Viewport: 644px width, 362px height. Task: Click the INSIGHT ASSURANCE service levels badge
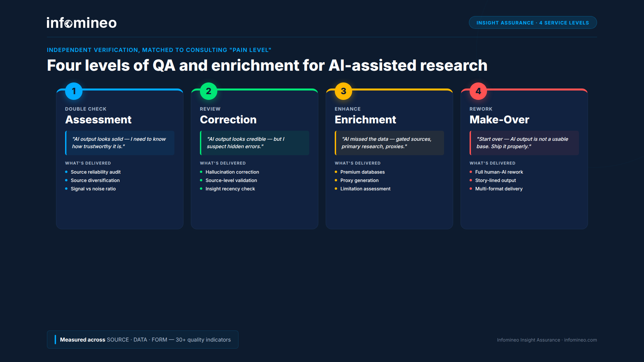click(x=533, y=22)
